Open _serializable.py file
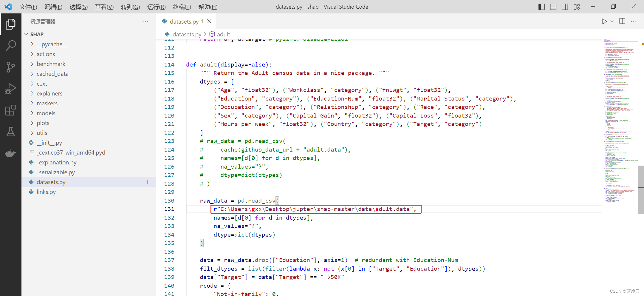Viewport: 644px width, 296px height. pos(89,172)
